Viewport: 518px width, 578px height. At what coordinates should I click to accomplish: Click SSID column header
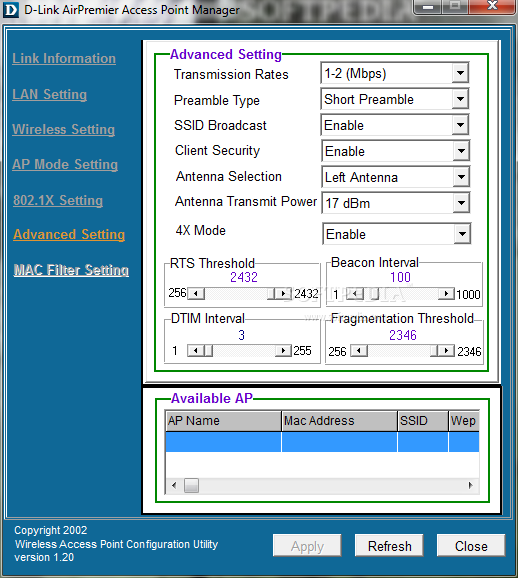[423, 421]
